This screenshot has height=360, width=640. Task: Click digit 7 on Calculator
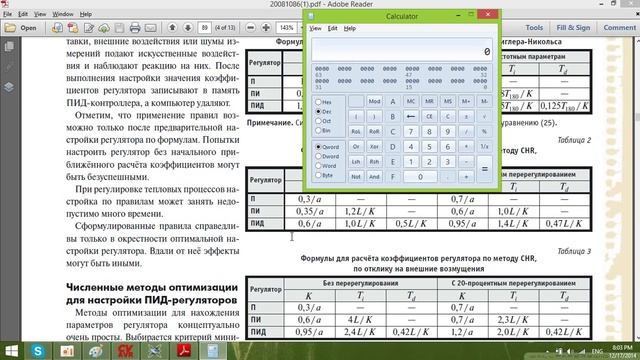pos(411,131)
